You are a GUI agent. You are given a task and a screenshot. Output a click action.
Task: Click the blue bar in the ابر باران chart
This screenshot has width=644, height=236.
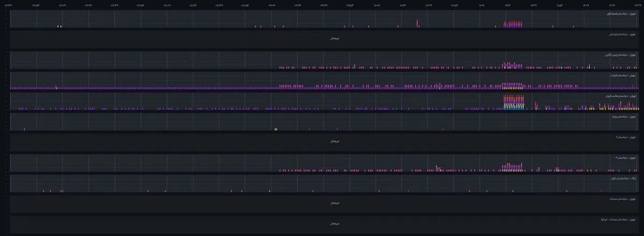pyautogui.click(x=313, y=191)
